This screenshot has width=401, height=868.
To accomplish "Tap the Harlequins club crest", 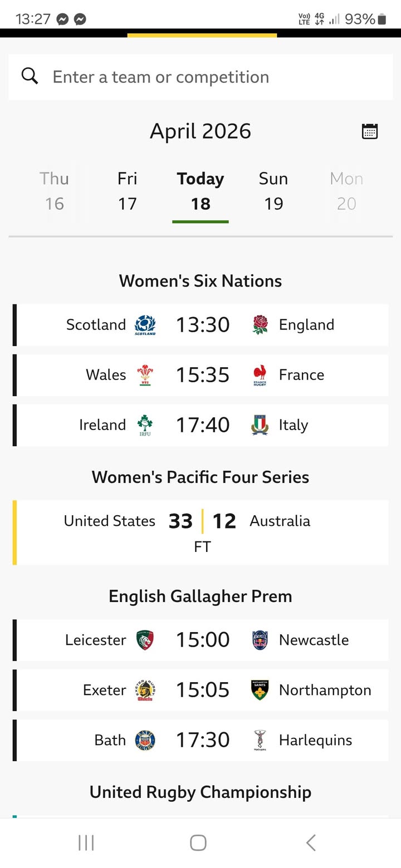I will (260, 740).
